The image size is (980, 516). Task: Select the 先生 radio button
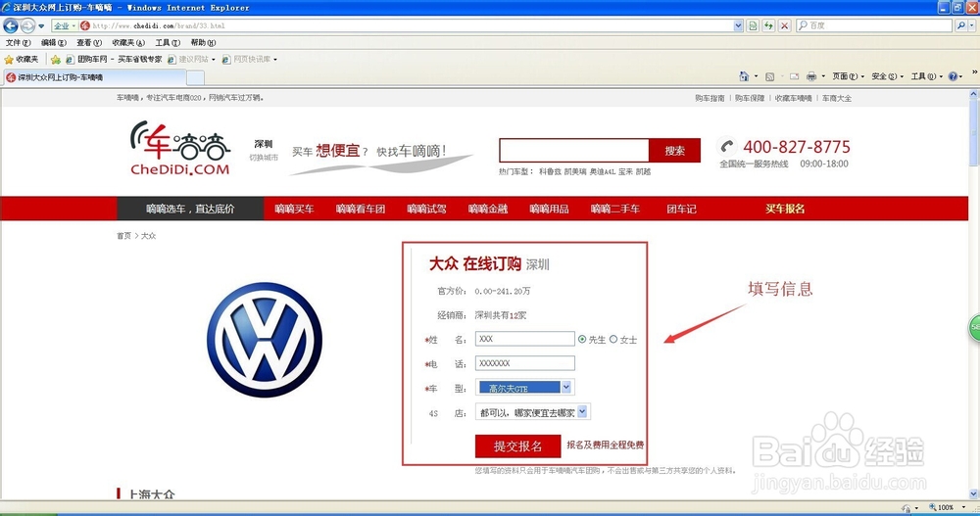tap(582, 339)
